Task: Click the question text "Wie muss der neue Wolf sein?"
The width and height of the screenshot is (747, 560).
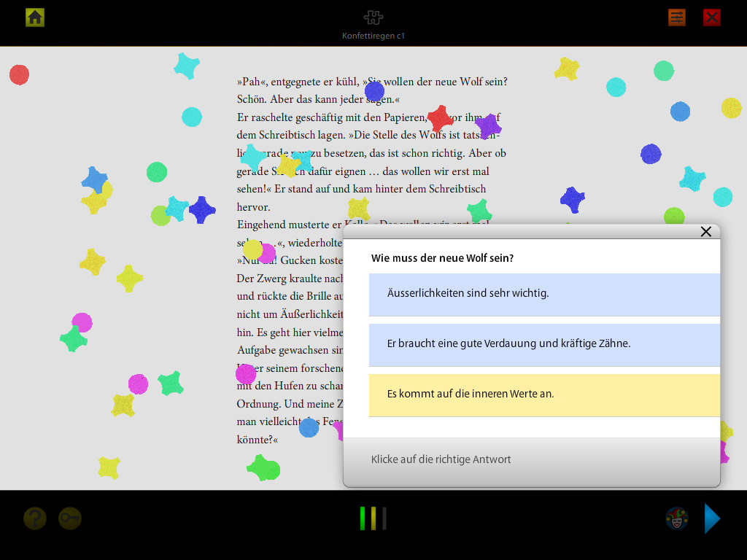Action: 442,258
